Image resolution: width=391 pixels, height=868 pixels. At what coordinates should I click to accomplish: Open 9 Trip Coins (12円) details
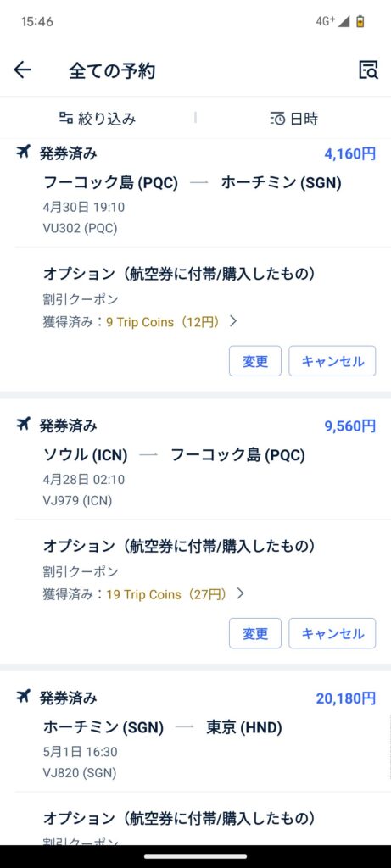click(x=163, y=321)
